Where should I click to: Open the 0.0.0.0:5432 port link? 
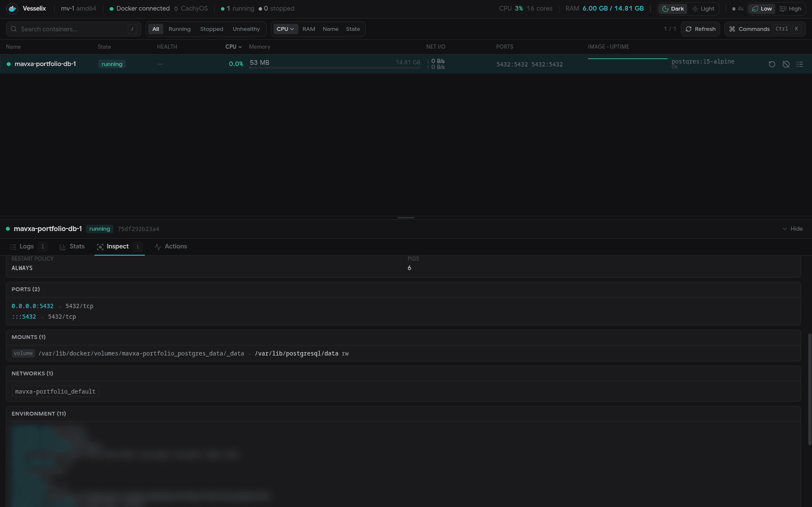pyautogui.click(x=33, y=306)
